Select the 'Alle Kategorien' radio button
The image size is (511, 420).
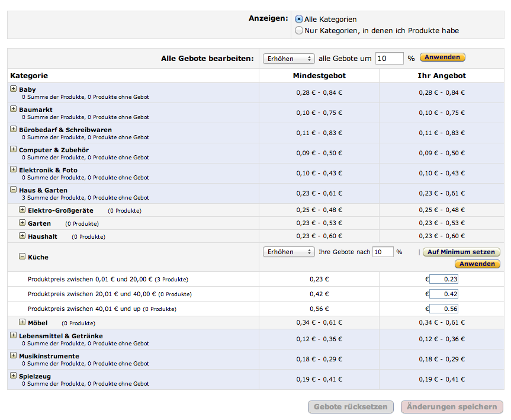tap(299, 19)
